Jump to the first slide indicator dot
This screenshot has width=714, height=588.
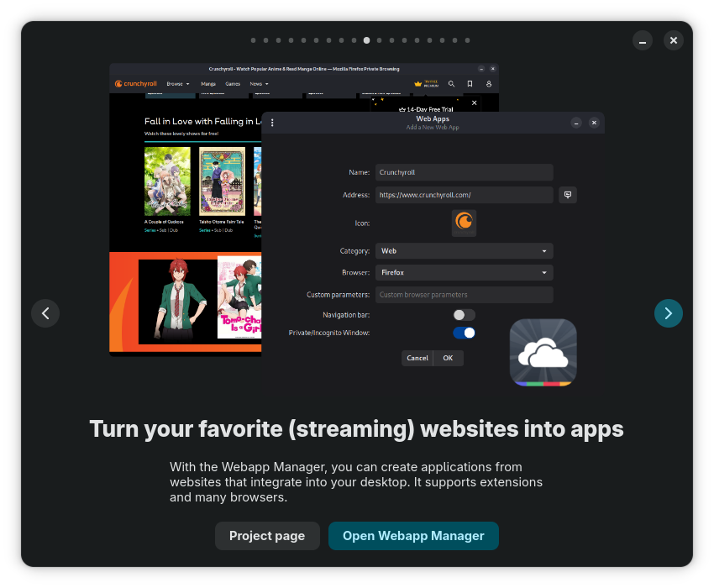point(253,40)
